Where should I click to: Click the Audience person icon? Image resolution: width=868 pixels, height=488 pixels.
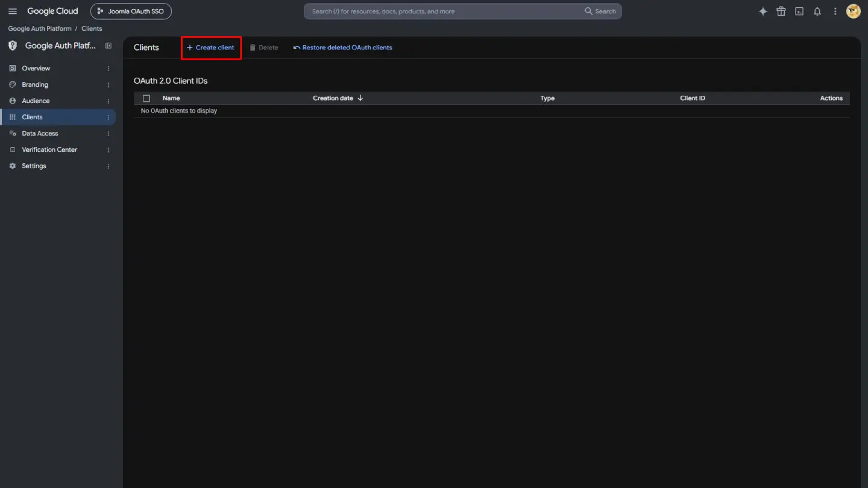13,101
